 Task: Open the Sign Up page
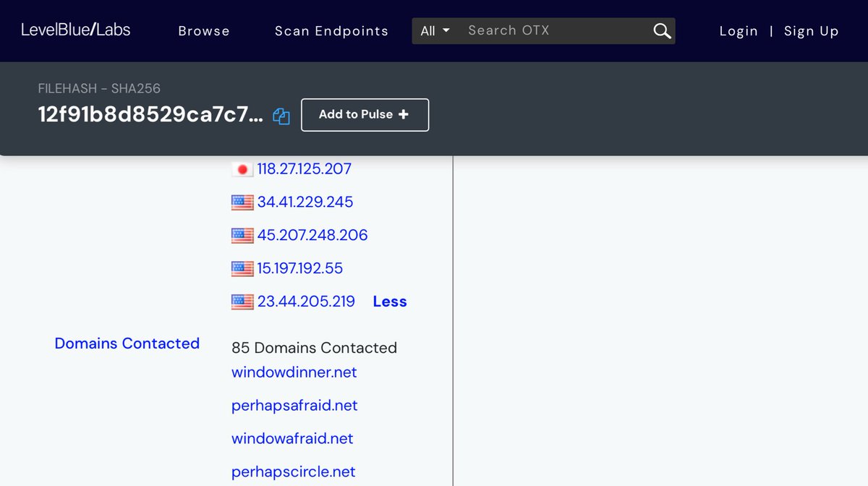[x=811, y=31]
